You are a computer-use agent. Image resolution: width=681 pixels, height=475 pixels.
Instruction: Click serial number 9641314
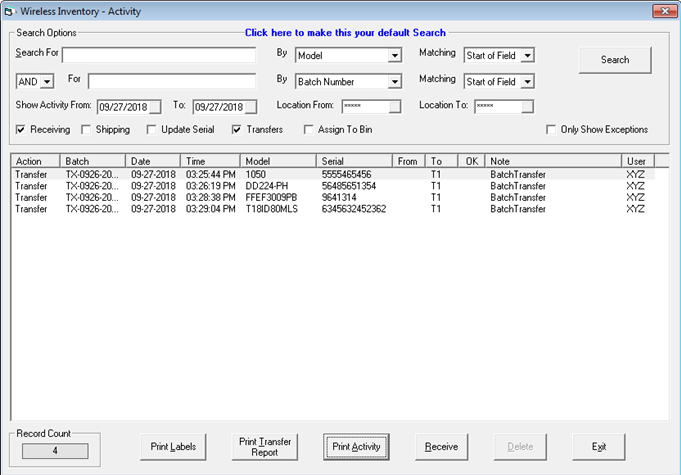pos(339,198)
